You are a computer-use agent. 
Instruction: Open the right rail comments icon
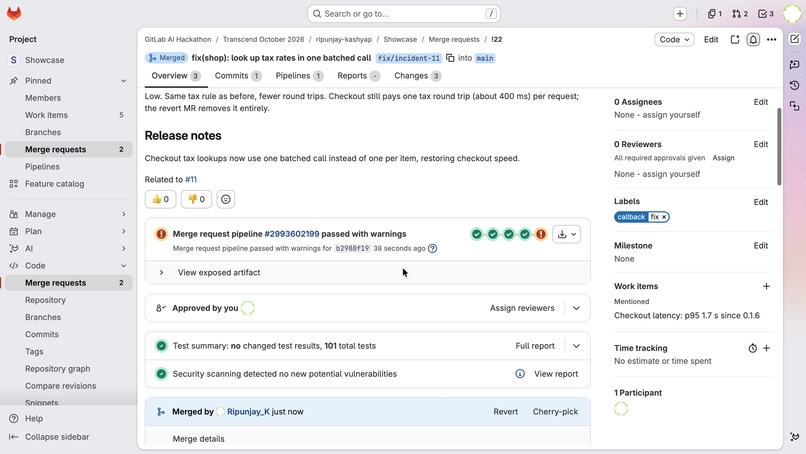click(795, 64)
